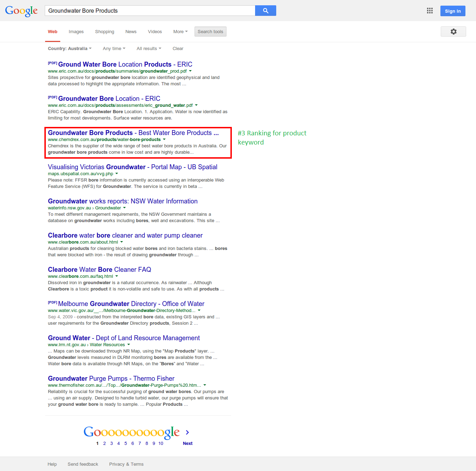Viewport: 476px width, 471px height.
Task: Click the Google logo
Action: (x=21, y=11)
